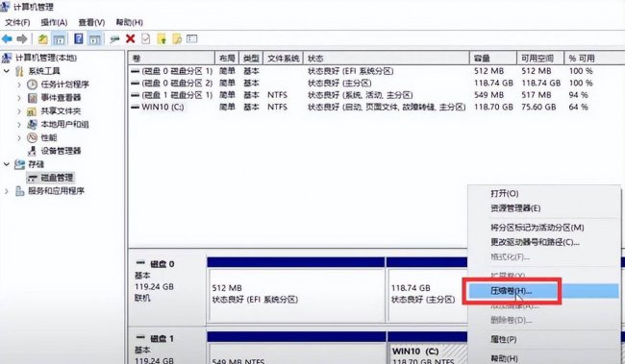625x364 pixels.
Task: Sort by the % 可用 column header
Action: click(594, 59)
